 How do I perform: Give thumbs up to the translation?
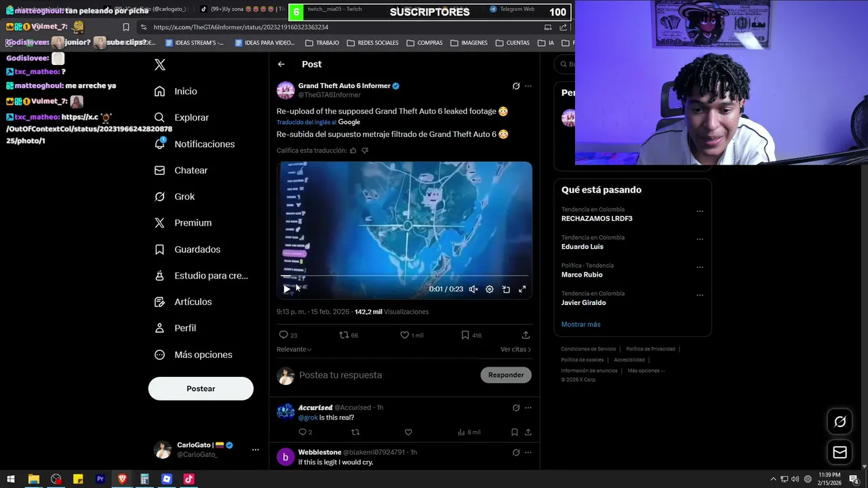click(353, 150)
